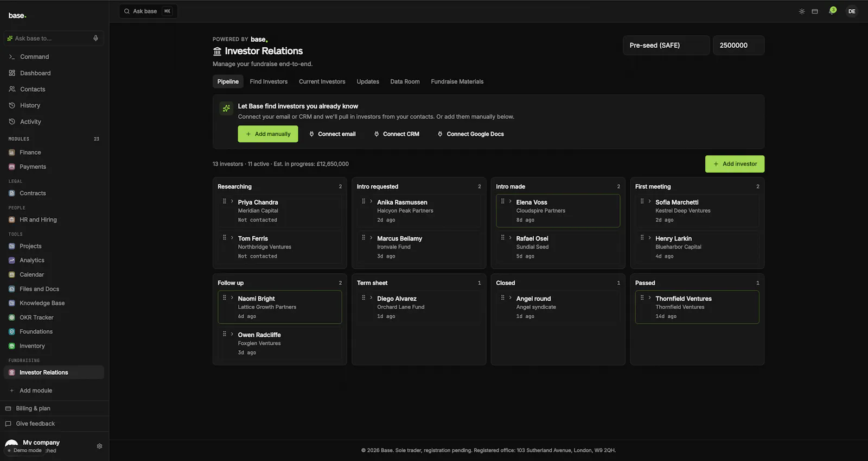
Task: Expand the Anika Rasmussen card chevron
Action: [371, 201]
